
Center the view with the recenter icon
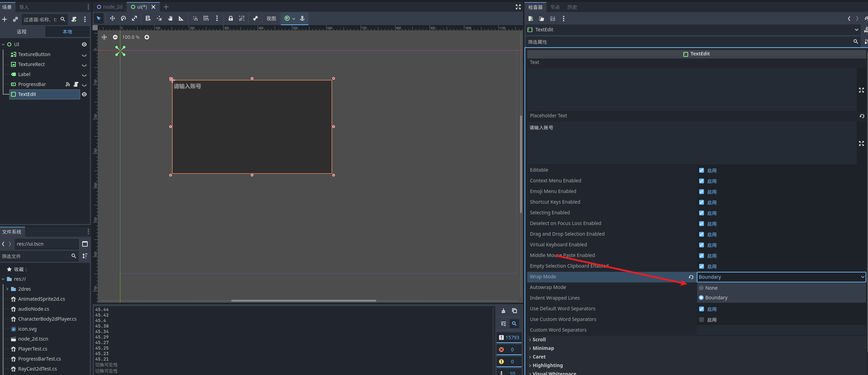click(x=104, y=37)
